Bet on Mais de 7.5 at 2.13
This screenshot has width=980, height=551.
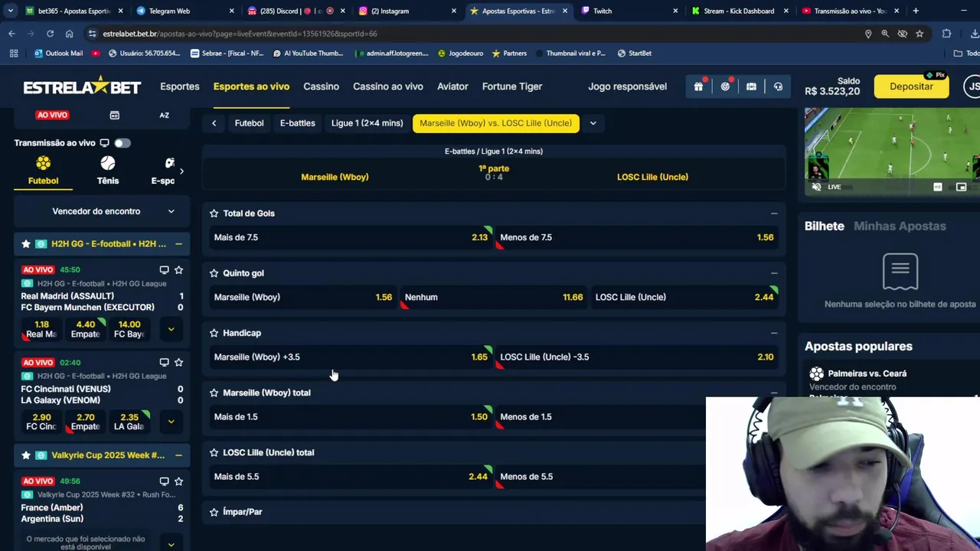point(351,237)
